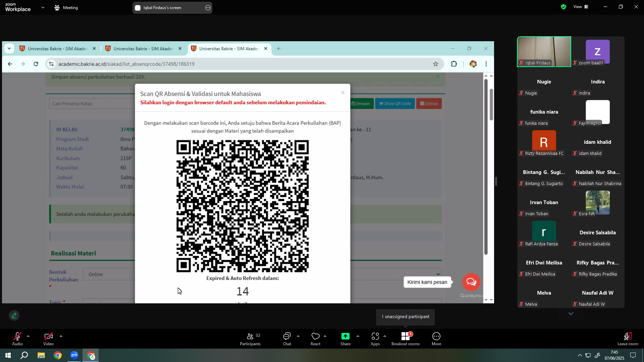
Task: Show more participants with the down chevron
Action: pyautogui.click(x=571, y=314)
